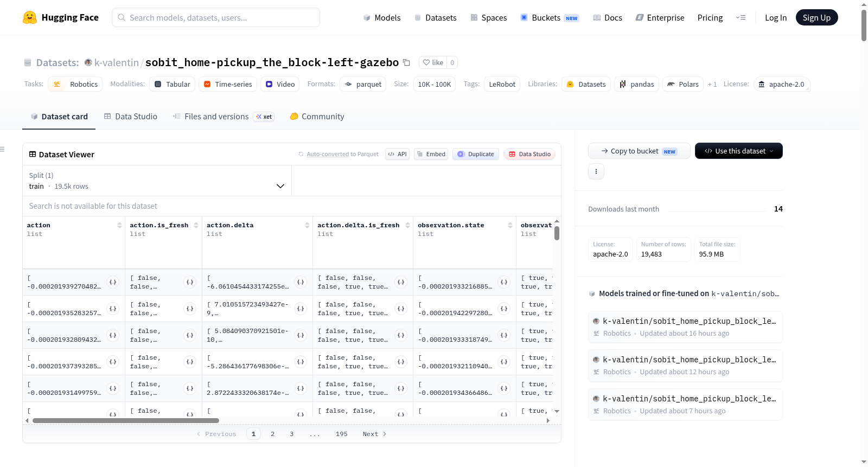Click the page vertical scrollbar thumb

click(x=864, y=25)
